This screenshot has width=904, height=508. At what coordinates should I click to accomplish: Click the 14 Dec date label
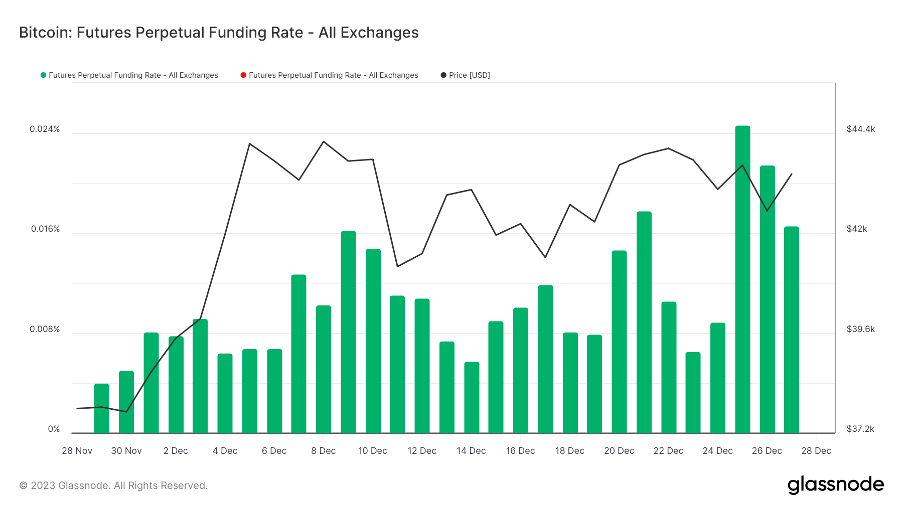coord(471,451)
